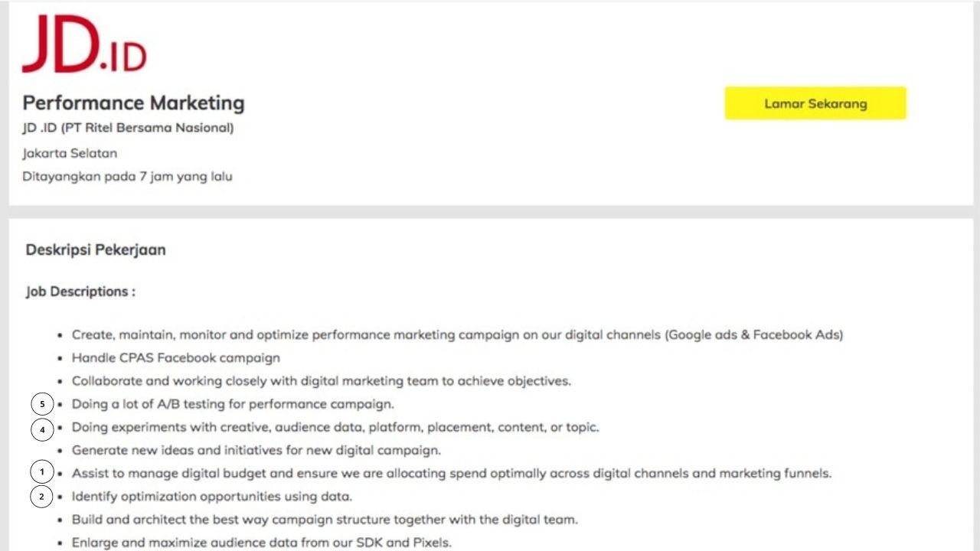Click 'Ditayangkan pada 7 jam yang lalu' timestamp

tap(129, 176)
